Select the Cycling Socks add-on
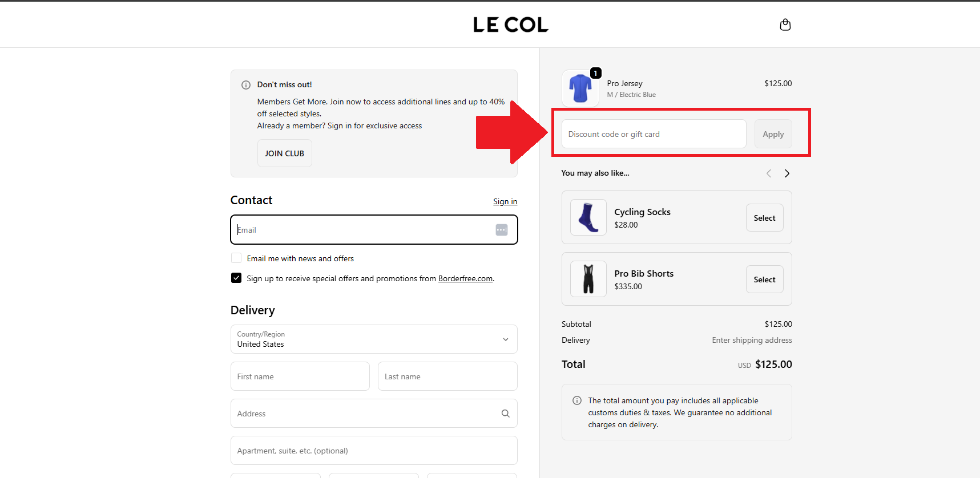Screen dimensions: 980x478 (764, 218)
